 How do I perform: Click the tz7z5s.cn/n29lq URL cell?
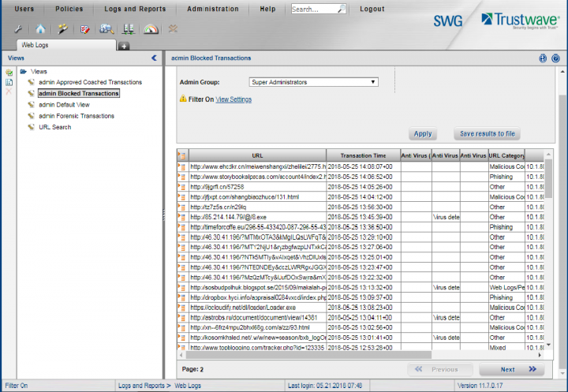click(257, 207)
